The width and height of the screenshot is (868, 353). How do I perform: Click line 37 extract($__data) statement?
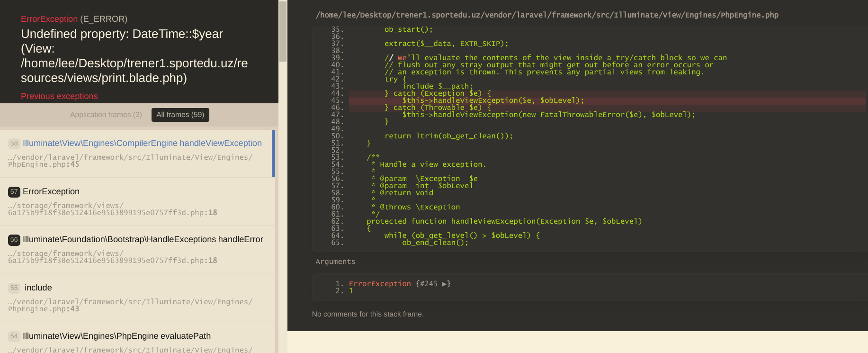tap(446, 44)
